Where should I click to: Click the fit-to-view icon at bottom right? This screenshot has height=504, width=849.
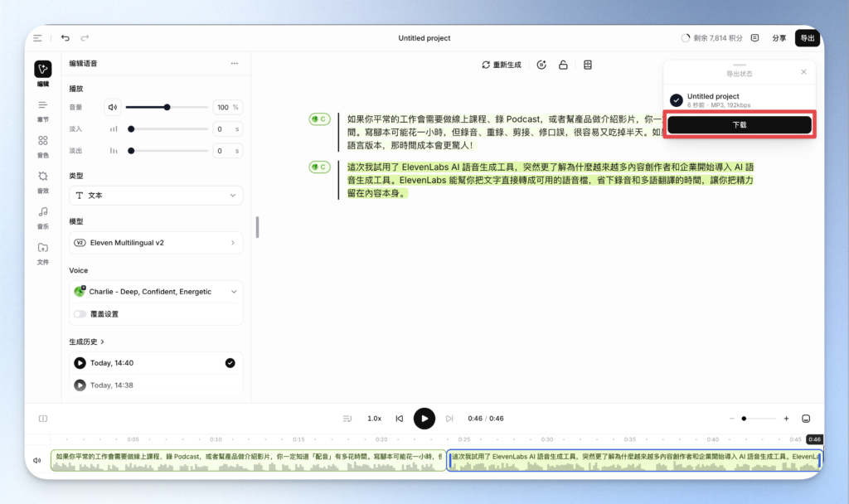(x=806, y=419)
